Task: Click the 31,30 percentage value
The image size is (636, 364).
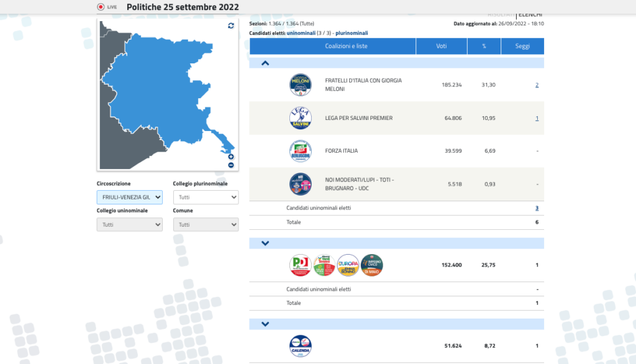Action: click(x=488, y=85)
